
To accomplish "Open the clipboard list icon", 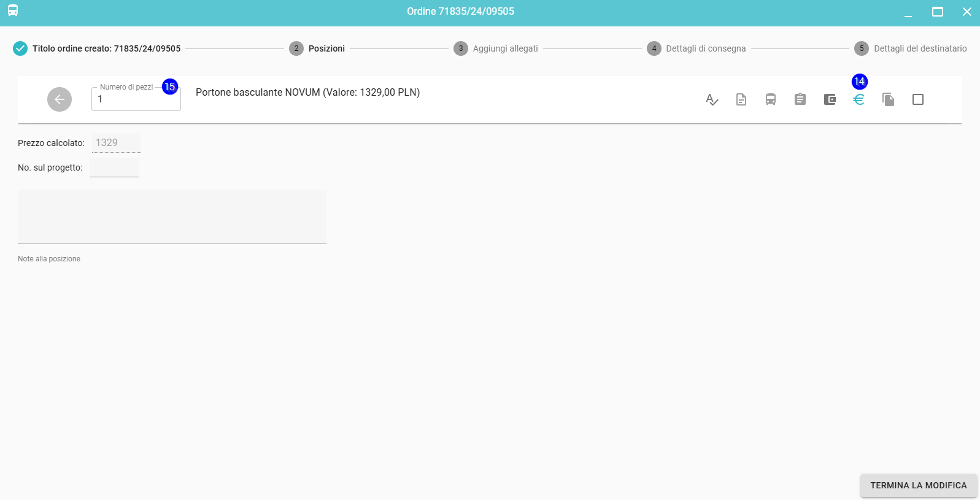I will (x=800, y=99).
